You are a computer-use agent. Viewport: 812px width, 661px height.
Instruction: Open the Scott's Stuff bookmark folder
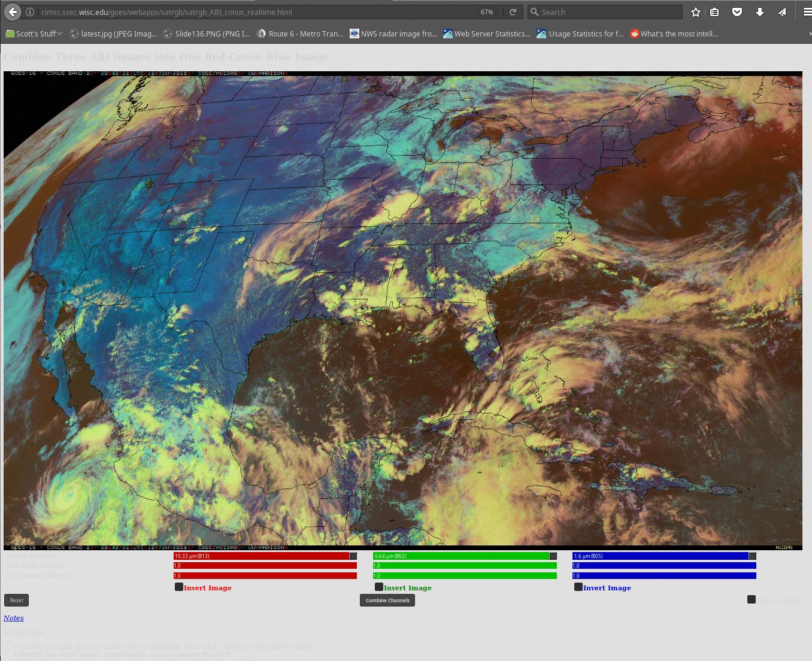tap(34, 34)
